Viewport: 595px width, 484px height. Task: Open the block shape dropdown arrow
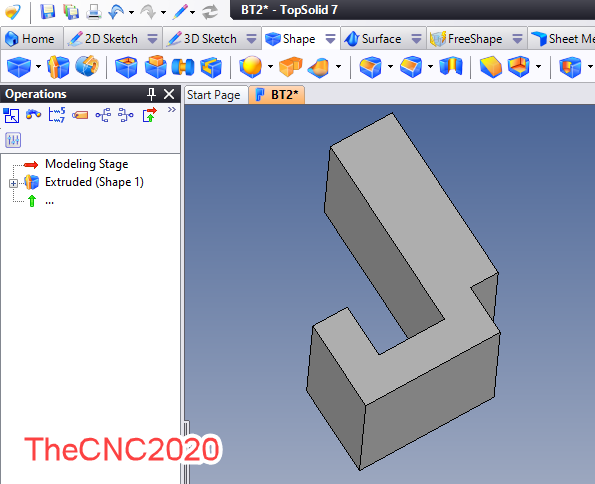click(38, 66)
